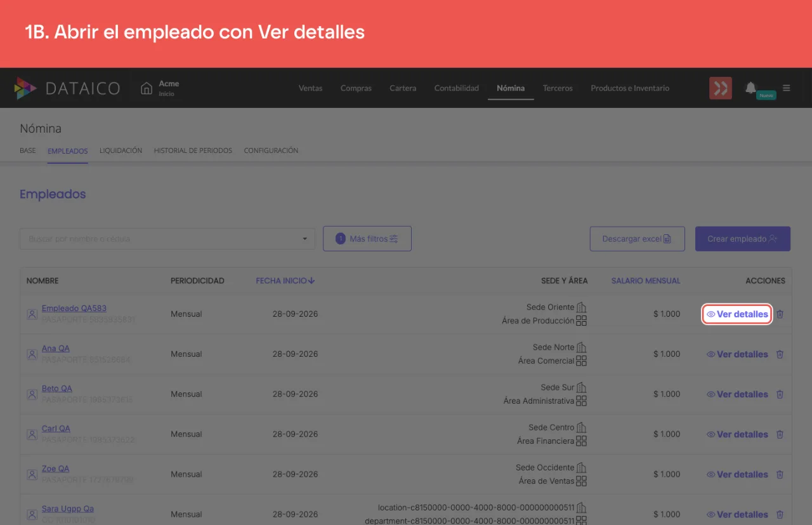The height and width of the screenshot is (525, 812).
Task: Delete Ana QA with trash icon
Action: [780, 354]
